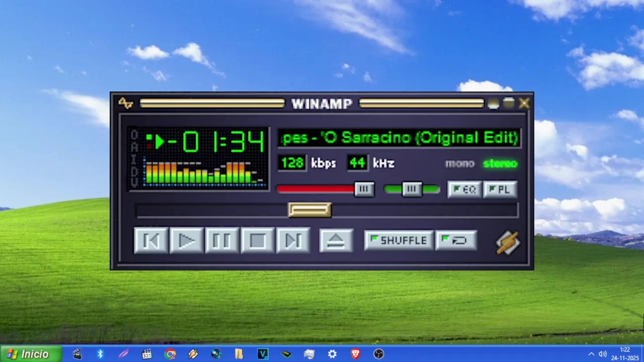The width and height of the screenshot is (644, 362).
Task: Click the Winamp icon in the taskbar
Action: tap(193, 354)
